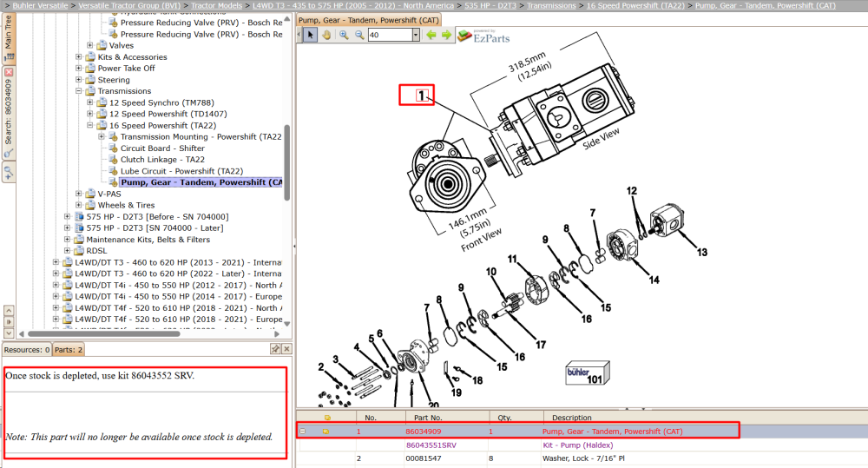
Task: Select the Pump, Gear - Tandem diagram tab
Action: tap(369, 20)
